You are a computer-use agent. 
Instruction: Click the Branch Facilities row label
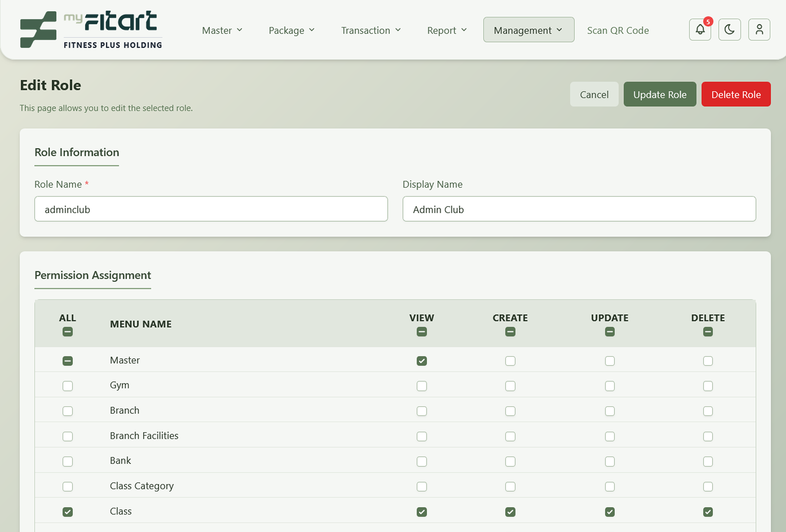tap(144, 435)
